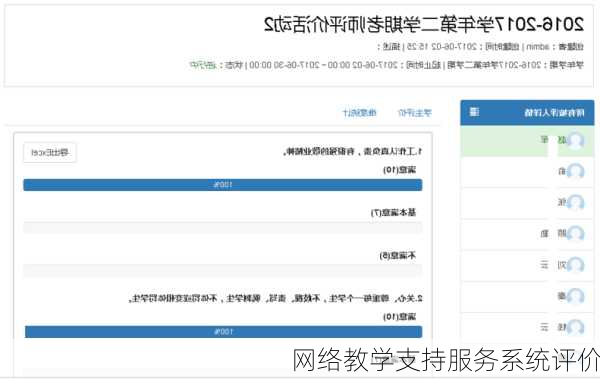The height and width of the screenshot is (379, 600).
Task: Click question 1's 满意(10) 100% progress bar
Action: click(x=223, y=185)
